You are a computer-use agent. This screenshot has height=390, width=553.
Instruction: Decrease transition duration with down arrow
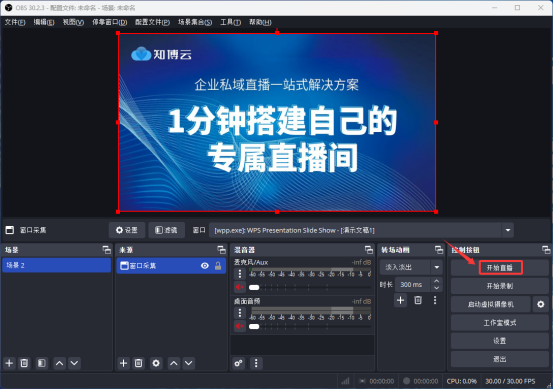437,288
